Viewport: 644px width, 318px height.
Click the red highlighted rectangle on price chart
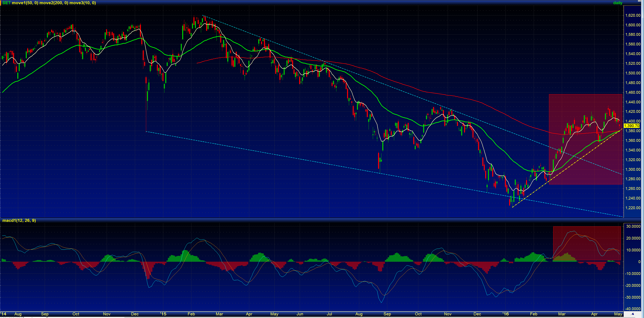[585, 139]
